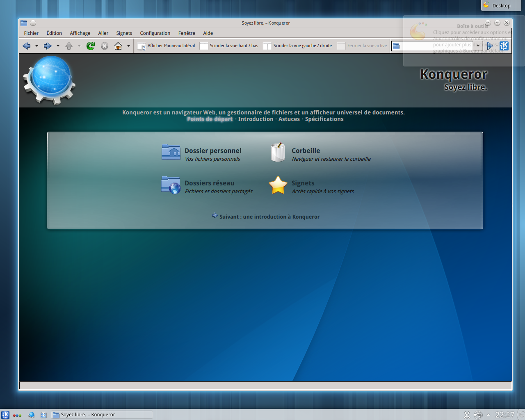
Task: Click the Signets star icon
Action: [278, 185]
